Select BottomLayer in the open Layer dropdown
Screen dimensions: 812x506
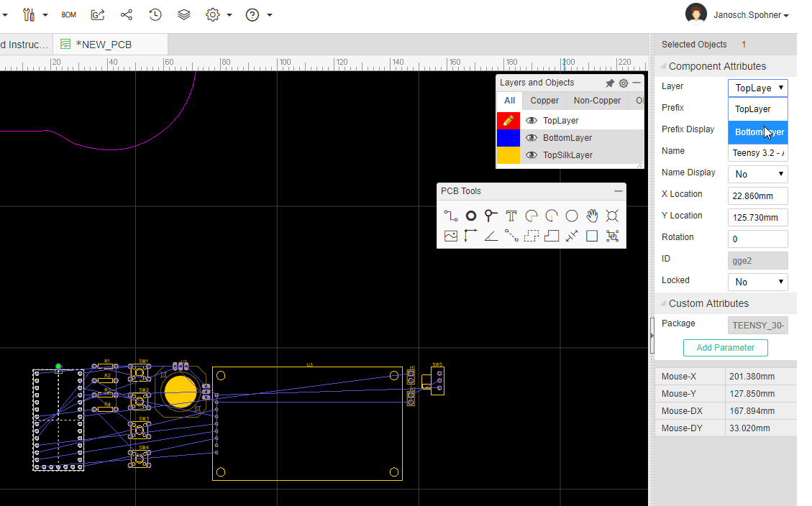pyautogui.click(x=757, y=132)
